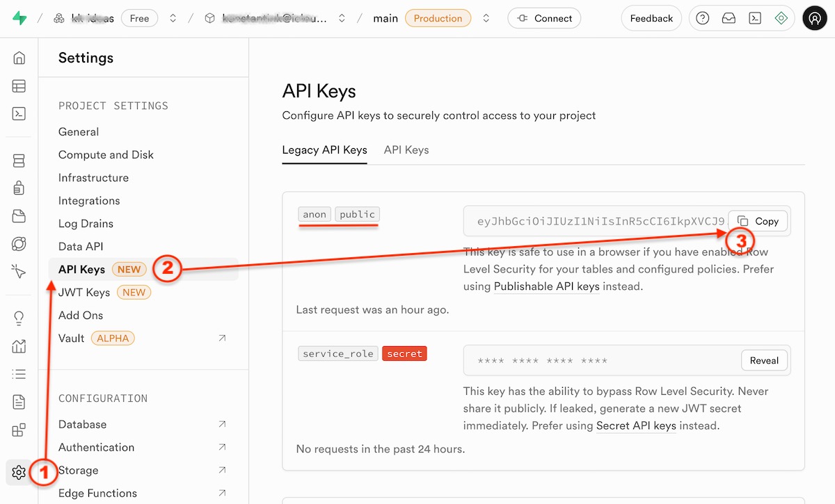Open the Database section icon
The image size is (835, 504).
[x=18, y=161]
